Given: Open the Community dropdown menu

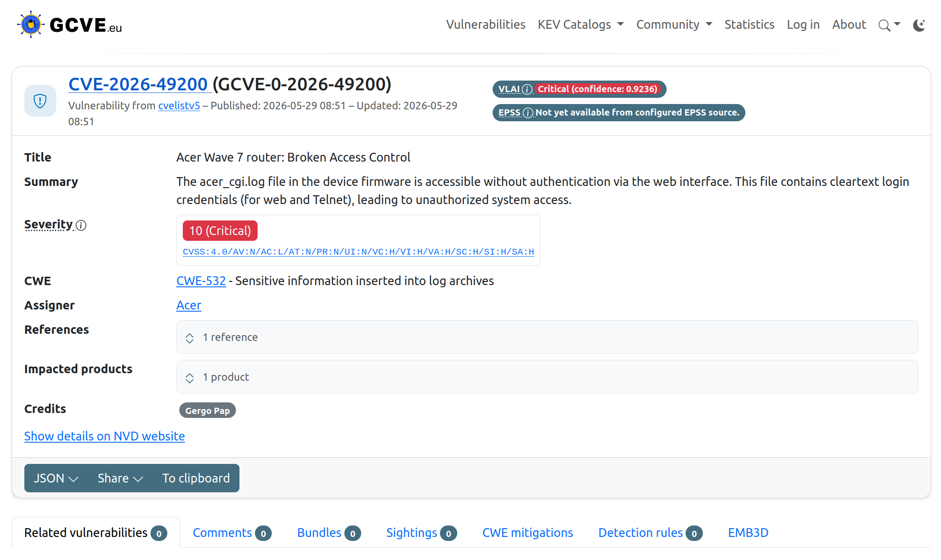Looking at the screenshot, I should [x=674, y=24].
